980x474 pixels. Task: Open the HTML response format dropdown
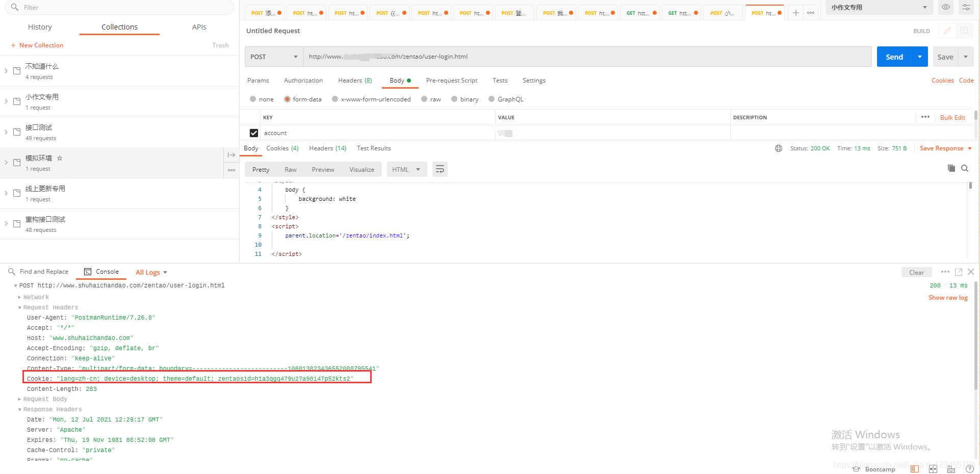406,169
